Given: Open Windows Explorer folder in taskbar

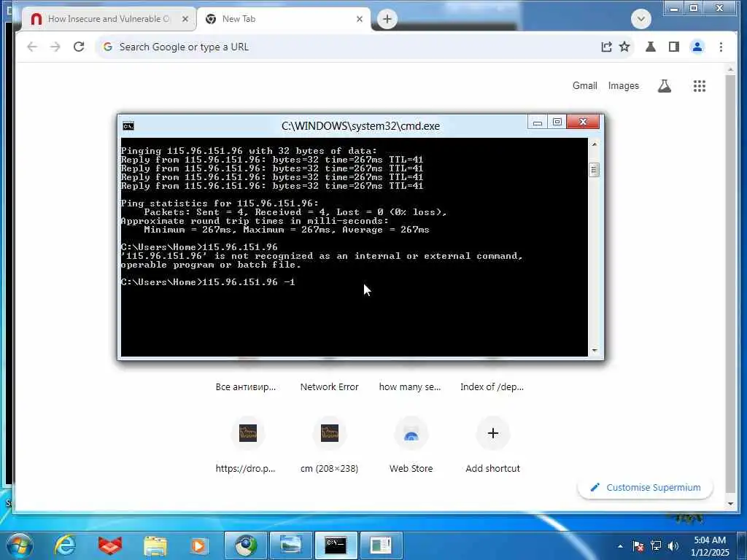Looking at the screenshot, I should click(155, 545).
